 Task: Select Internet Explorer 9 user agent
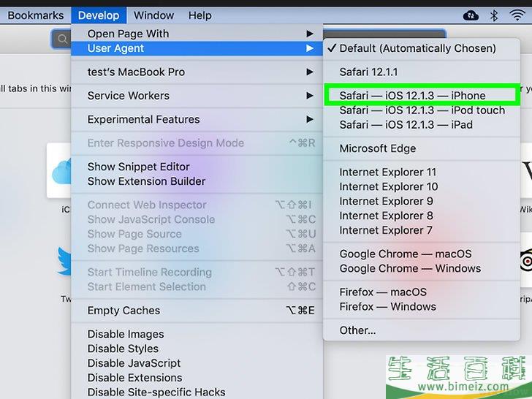[422, 201]
